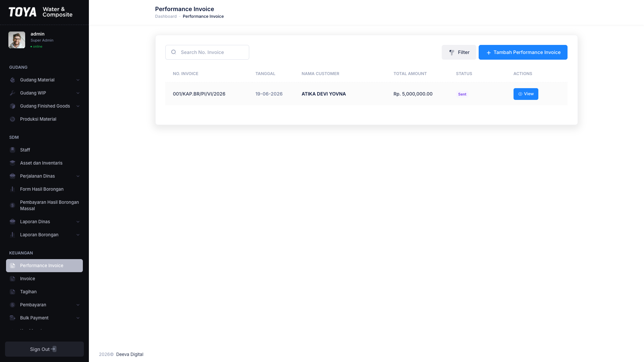This screenshot has height=362, width=644.
Task: Open the Gudang Material menu
Action: click(x=44, y=80)
